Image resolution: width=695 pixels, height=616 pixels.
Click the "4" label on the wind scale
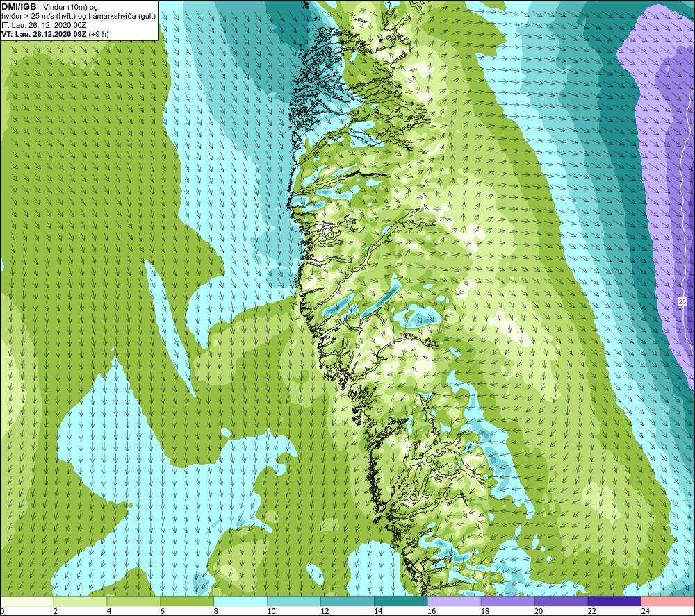click(109, 611)
